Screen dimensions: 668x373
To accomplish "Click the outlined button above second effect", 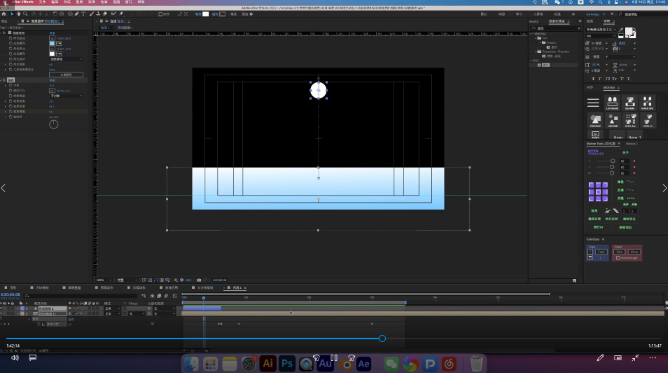I will [x=66, y=75].
